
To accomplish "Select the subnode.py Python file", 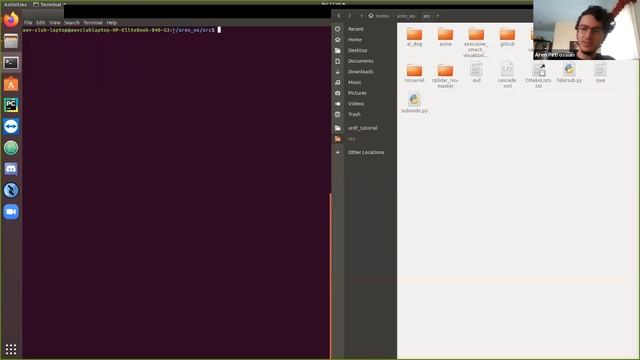I will 414,103.
